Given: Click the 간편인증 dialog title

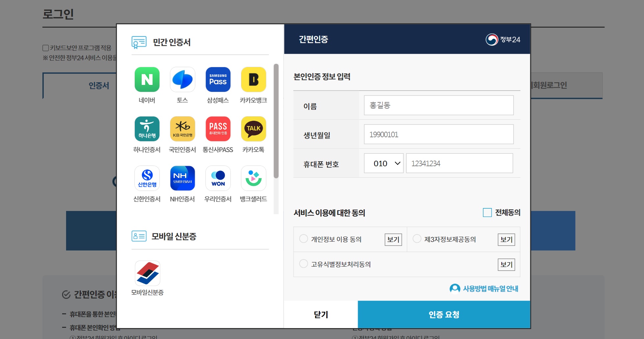Looking at the screenshot, I should [x=313, y=39].
